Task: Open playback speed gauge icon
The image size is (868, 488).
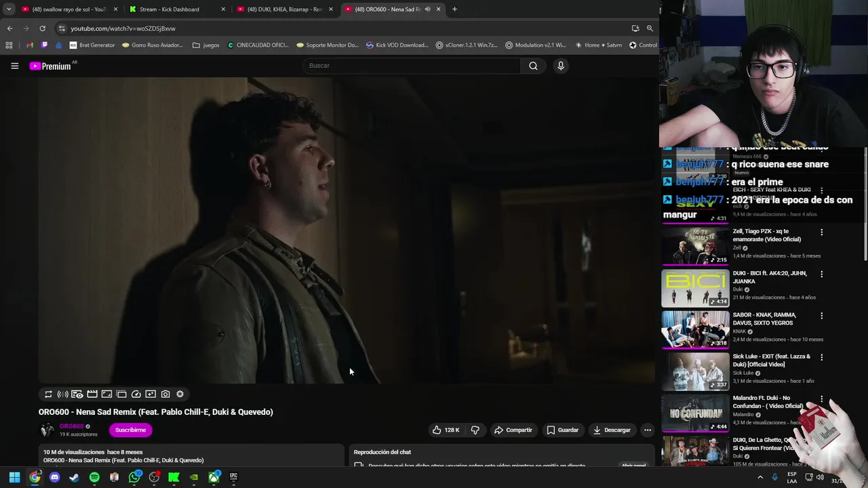Action: click(x=136, y=394)
